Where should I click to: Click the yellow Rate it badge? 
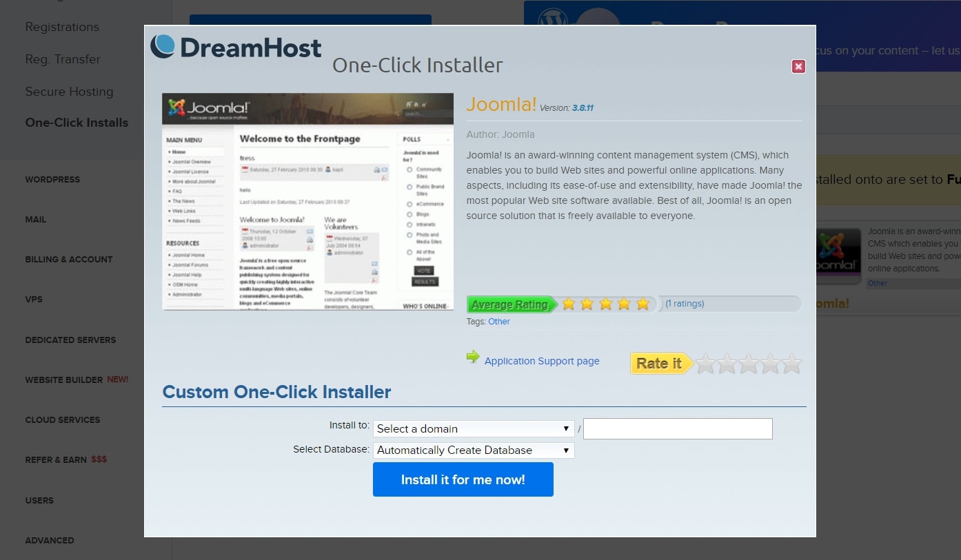pyautogui.click(x=659, y=364)
